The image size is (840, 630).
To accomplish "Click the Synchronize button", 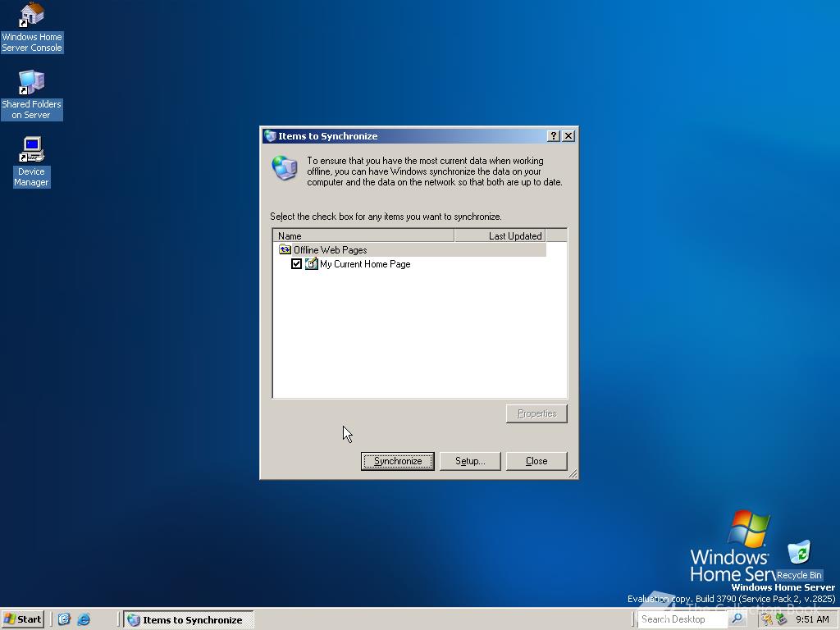I will [x=398, y=461].
